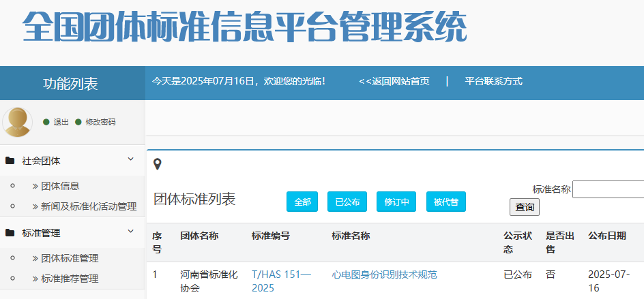Image resolution: width=644 pixels, height=299 pixels.
Task: Open standard number T/HAS 151—2025 link
Action: click(x=281, y=281)
